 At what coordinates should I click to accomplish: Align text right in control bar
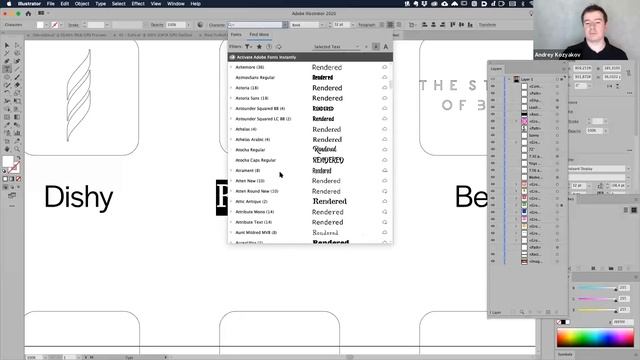[399, 25]
